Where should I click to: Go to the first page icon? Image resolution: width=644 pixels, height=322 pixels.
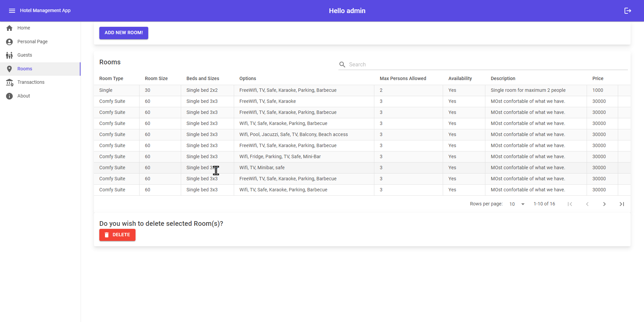click(570, 204)
